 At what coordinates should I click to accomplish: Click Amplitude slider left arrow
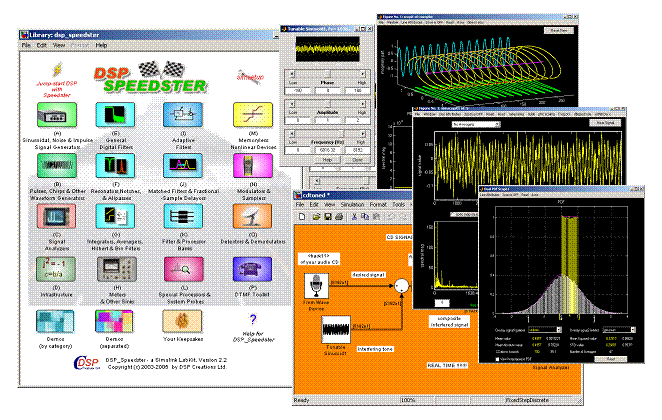tap(292, 103)
